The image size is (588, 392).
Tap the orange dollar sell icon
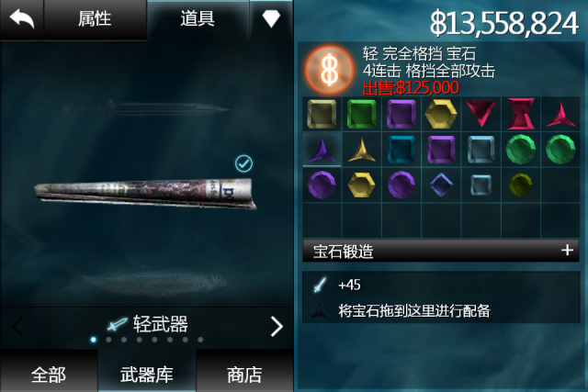[x=329, y=70]
